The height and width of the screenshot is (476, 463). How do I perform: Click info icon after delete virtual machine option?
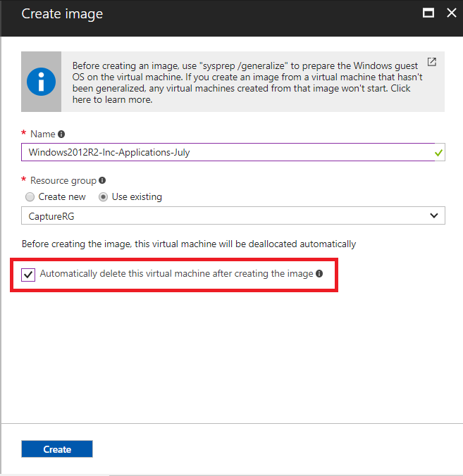(x=319, y=273)
